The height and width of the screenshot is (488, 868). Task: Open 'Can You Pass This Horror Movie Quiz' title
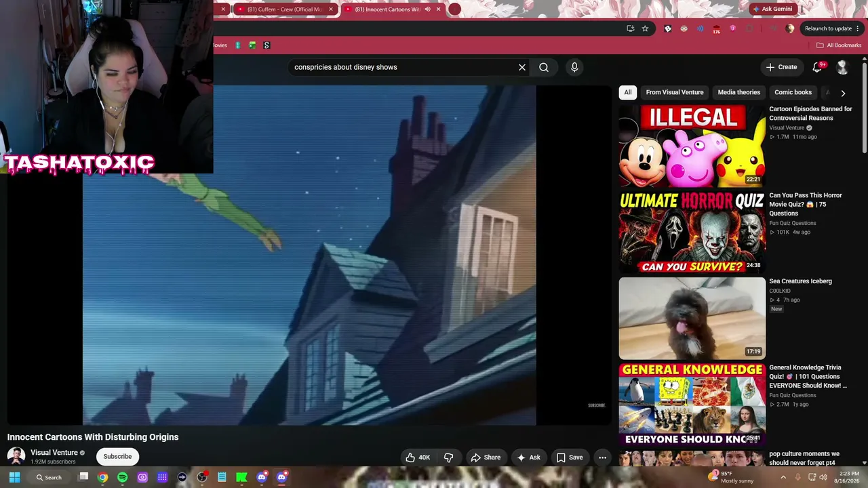click(x=806, y=204)
